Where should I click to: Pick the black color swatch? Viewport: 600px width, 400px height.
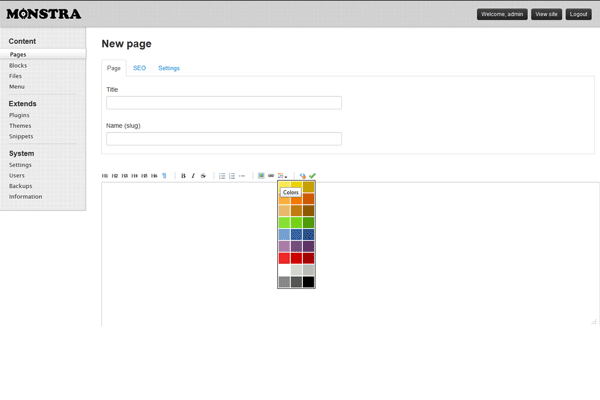click(x=309, y=282)
